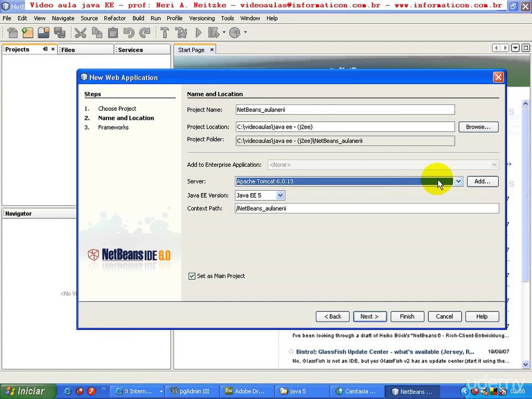This screenshot has height=399, width=532.
Task: Open the Navigate menu
Action: [x=63, y=18]
